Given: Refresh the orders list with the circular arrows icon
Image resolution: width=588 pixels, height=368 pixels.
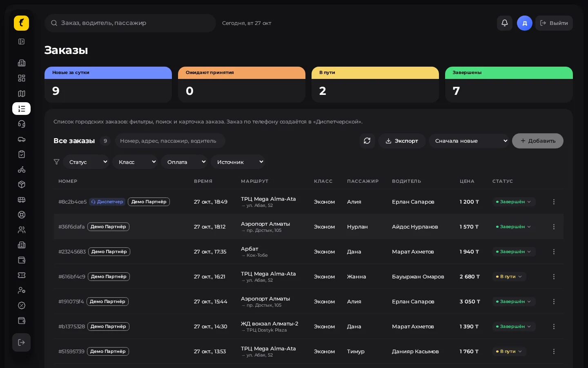Looking at the screenshot, I should tap(367, 141).
